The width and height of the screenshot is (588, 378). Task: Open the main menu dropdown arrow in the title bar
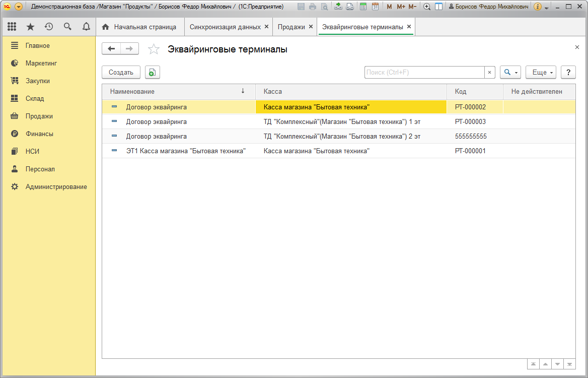[x=18, y=7]
